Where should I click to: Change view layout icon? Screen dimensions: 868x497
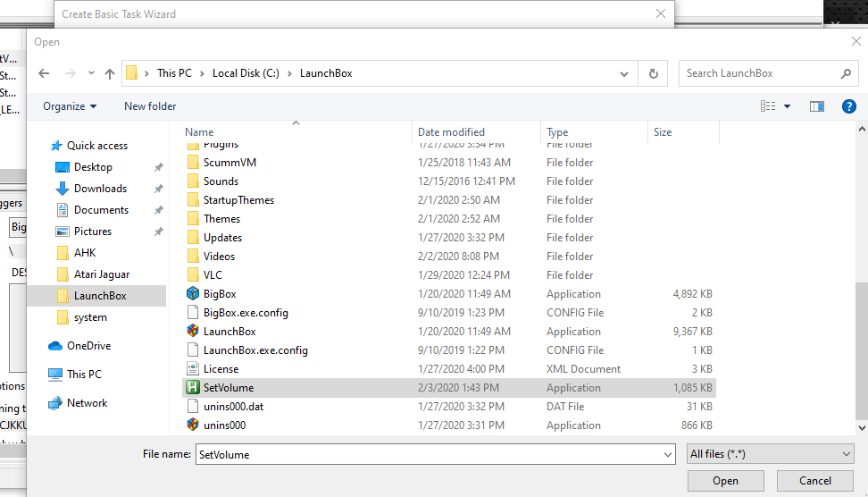(x=768, y=106)
